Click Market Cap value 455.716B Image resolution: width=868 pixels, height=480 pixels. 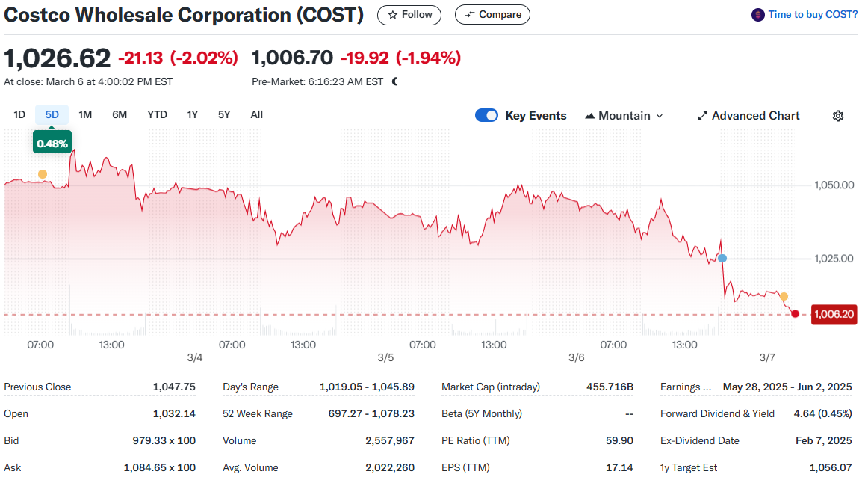tap(610, 387)
